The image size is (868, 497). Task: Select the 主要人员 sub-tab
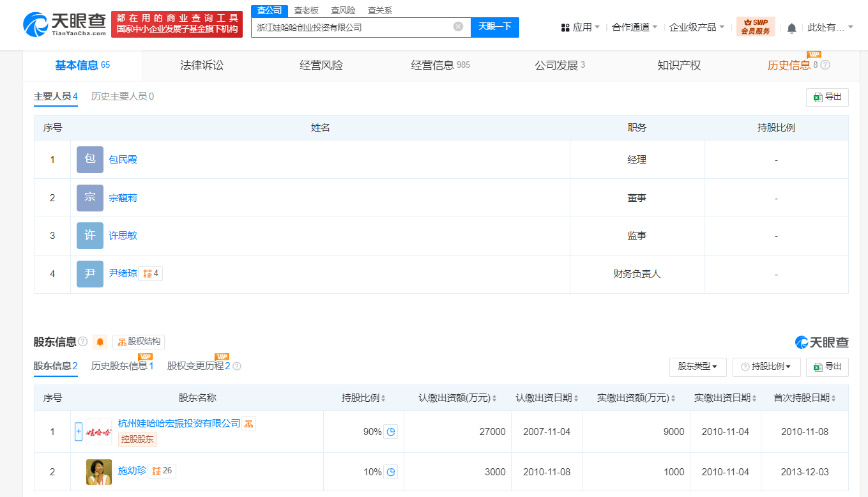[56, 96]
